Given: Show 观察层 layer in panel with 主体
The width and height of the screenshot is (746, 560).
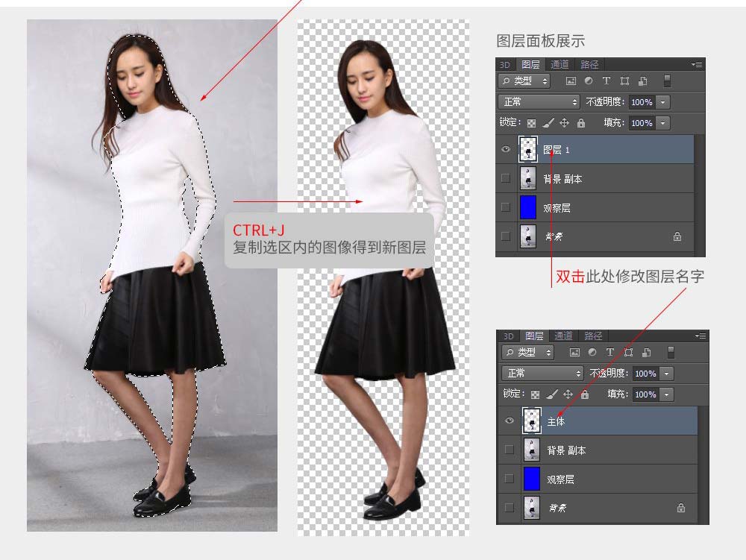Looking at the screenshot, I should pos(510,479).
